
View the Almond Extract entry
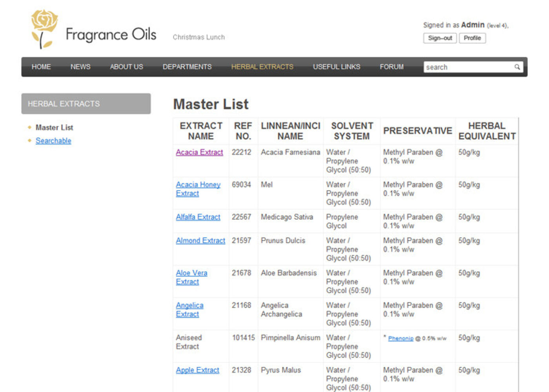(x=200, y=241)
